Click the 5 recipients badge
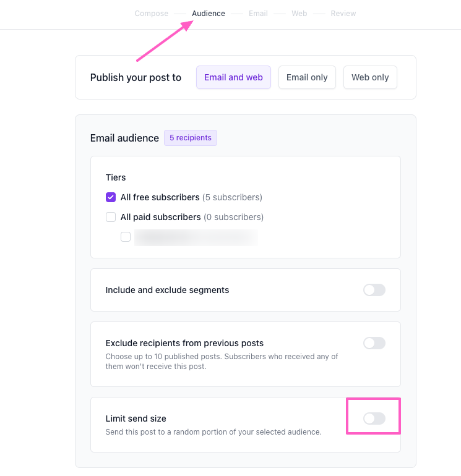Image resolution: width=461 pixels, height=476 pixels. 191,138
